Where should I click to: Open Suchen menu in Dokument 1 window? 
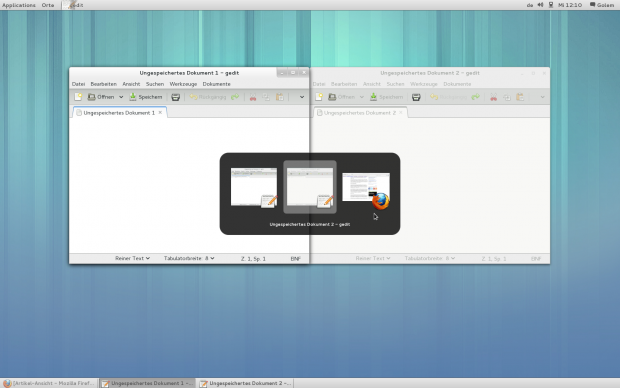(155, 84)
